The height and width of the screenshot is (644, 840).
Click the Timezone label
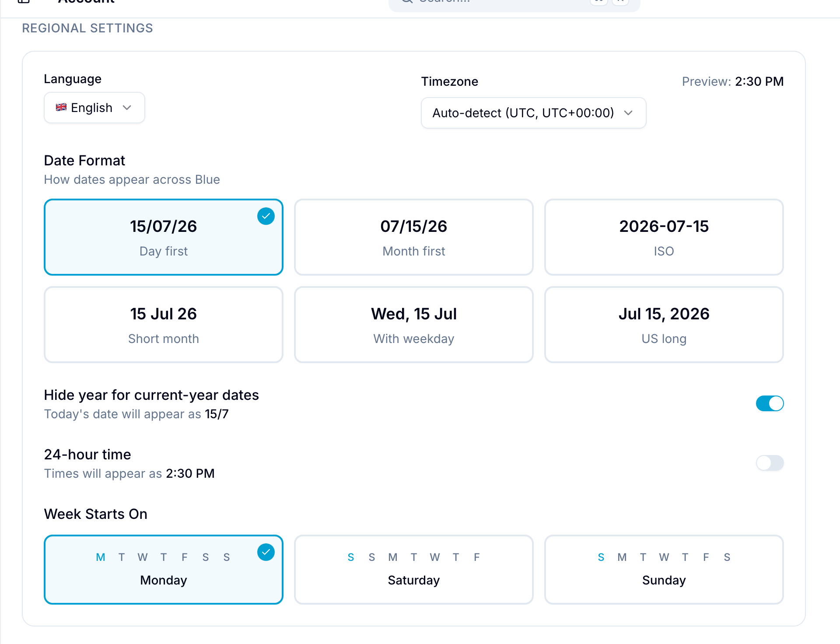pyautogui.click(x=449, y=81)
